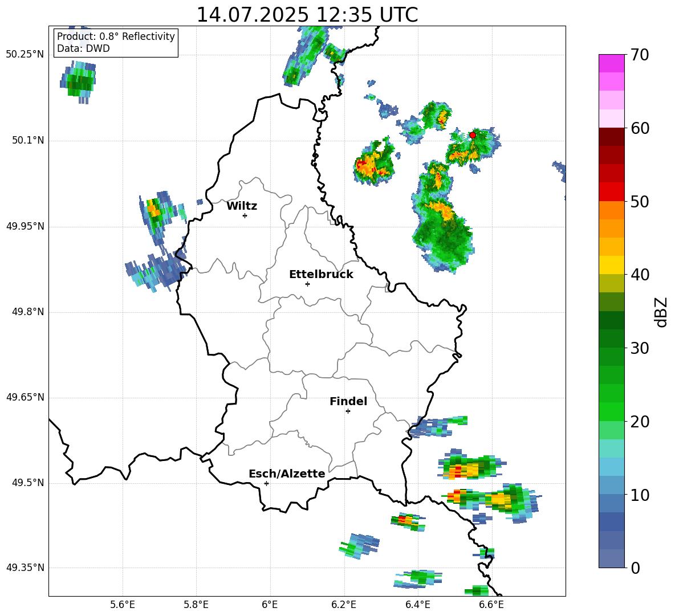Click the colorbar value 50
Image resolution: width=675 pixels, height=616 pixels.
tap(639, 201)
